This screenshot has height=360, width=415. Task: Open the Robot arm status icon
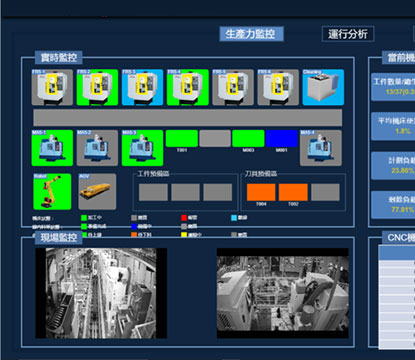tap(52, 192)
